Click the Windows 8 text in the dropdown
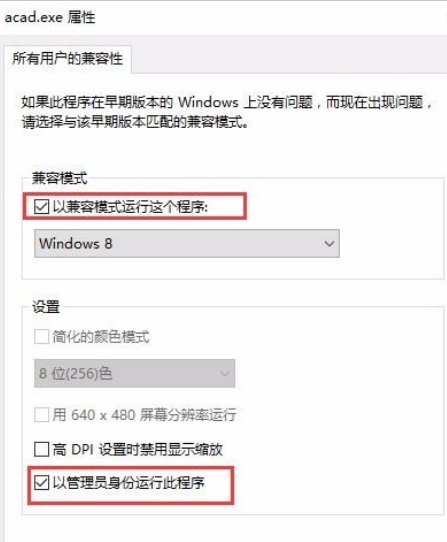This screenshot has width=447, height=542. tap(76, 244)
